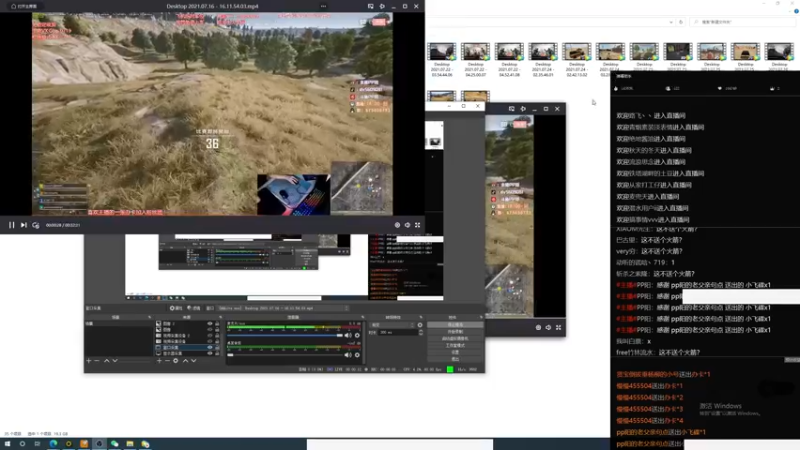Image resolution: width=800 pixels, height=450 pixels.
Task: Click the Start Recording button in OBS
Action: tap(455, 332)
